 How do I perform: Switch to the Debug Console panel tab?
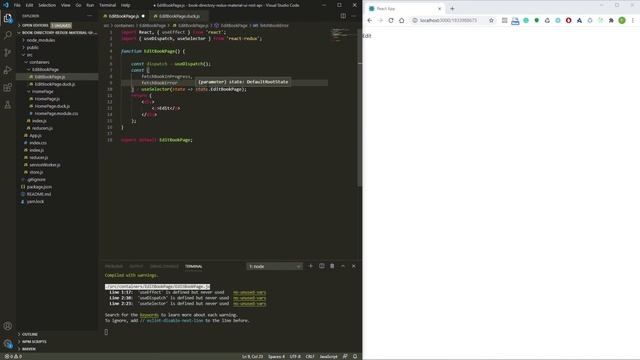pos(164,266)
